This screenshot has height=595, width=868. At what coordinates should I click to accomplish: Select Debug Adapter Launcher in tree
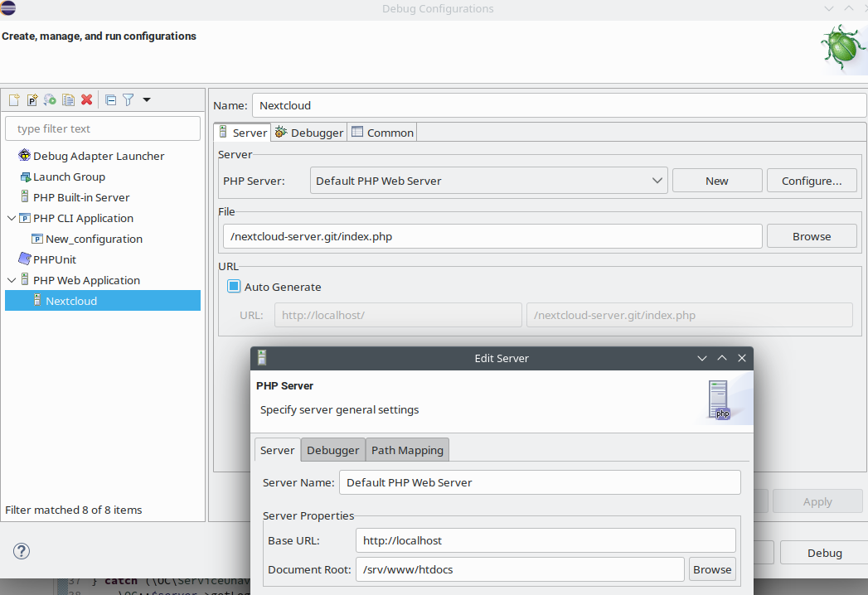[99, 156]
